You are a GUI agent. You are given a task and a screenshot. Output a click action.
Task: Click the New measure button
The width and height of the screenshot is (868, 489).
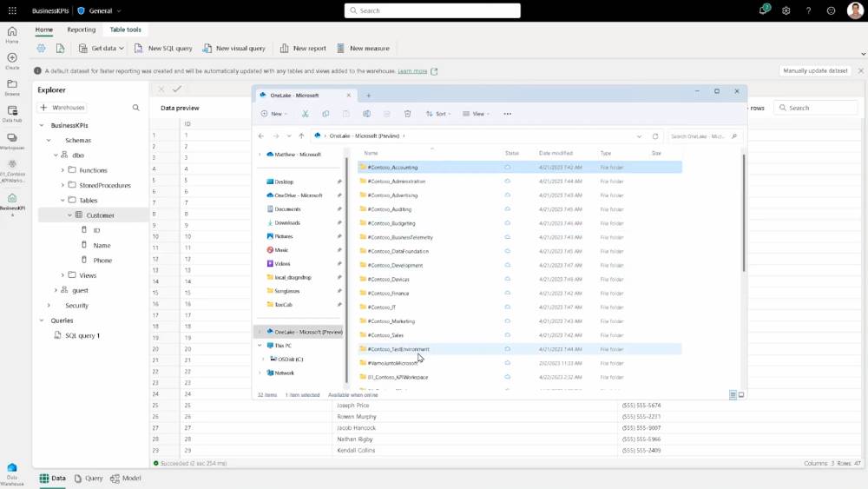363,48
